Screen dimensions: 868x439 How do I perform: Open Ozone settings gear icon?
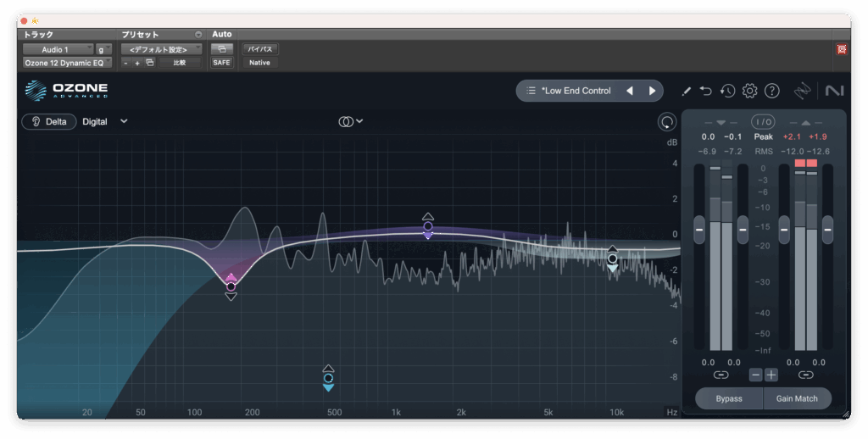pyautogui.click(x=749, y=91)
